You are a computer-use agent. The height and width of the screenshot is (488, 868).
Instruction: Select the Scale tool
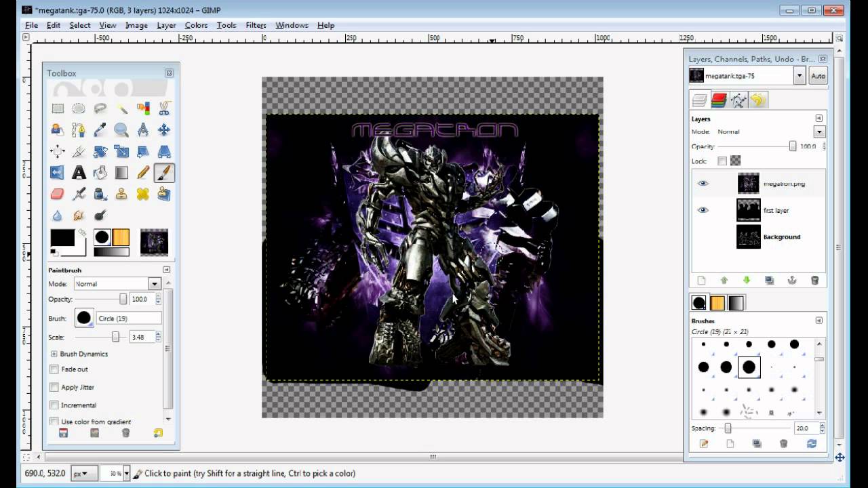click(x=121, y=151)
